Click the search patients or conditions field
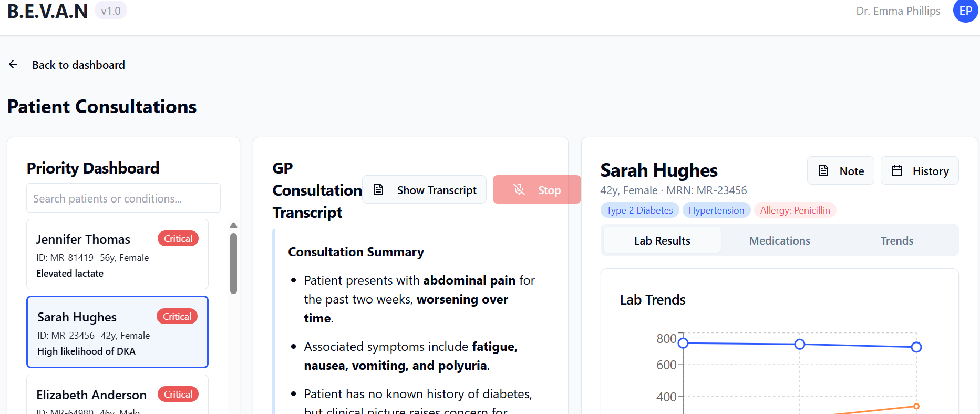The image size is (980, 414). click(123, 198)
